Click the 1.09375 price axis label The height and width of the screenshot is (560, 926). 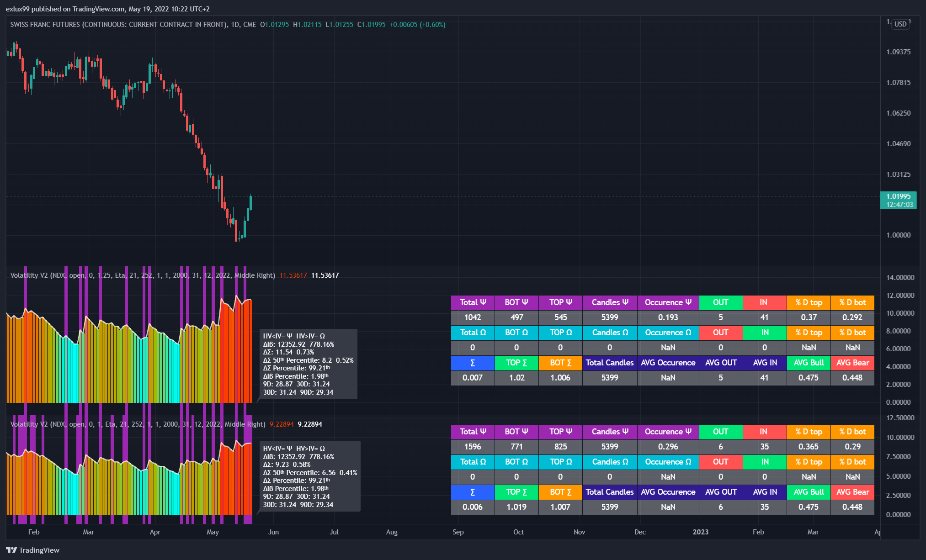point(898,52)
